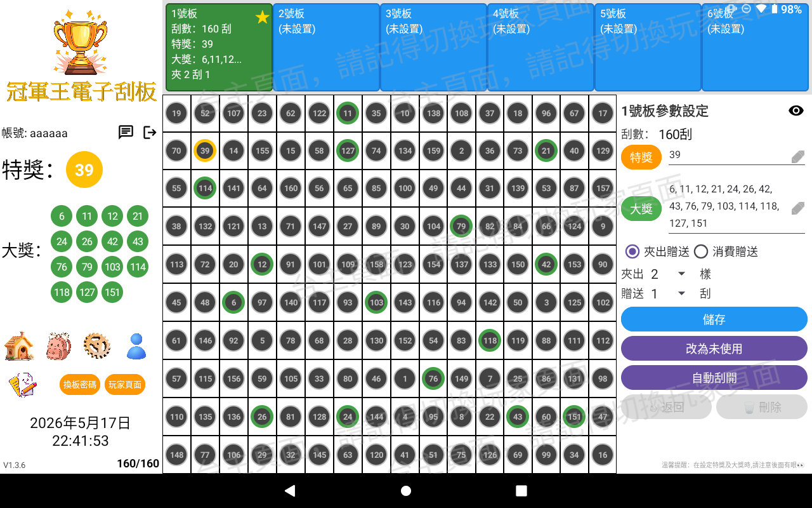Switch to 5號板 tab
The height and width of the screenshot is (508, 812).
(x=648, y=48)
